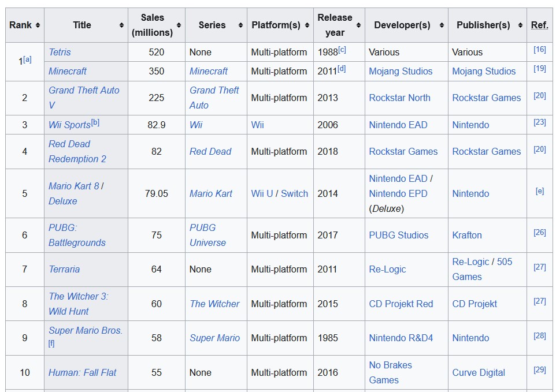The height and width of the screenshot is (392, 556).
Task: Open footnote [a] next to rank 1
Action: tap(27, 59)
